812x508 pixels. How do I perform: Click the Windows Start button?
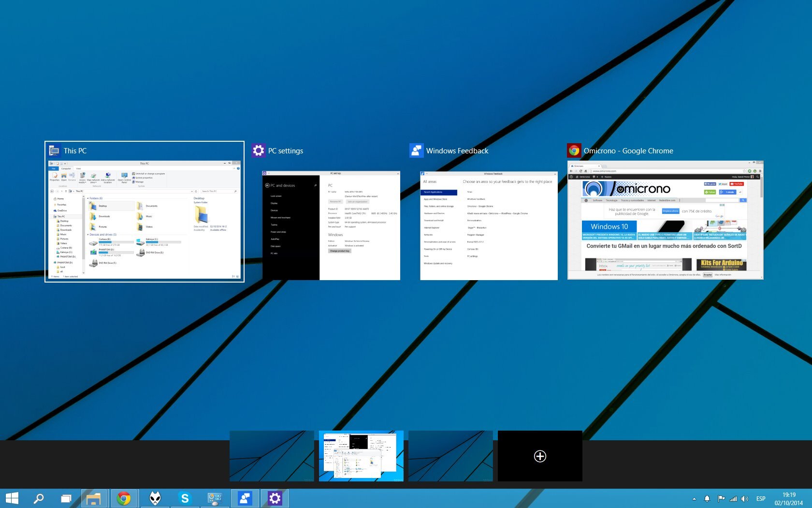(10, 498)
